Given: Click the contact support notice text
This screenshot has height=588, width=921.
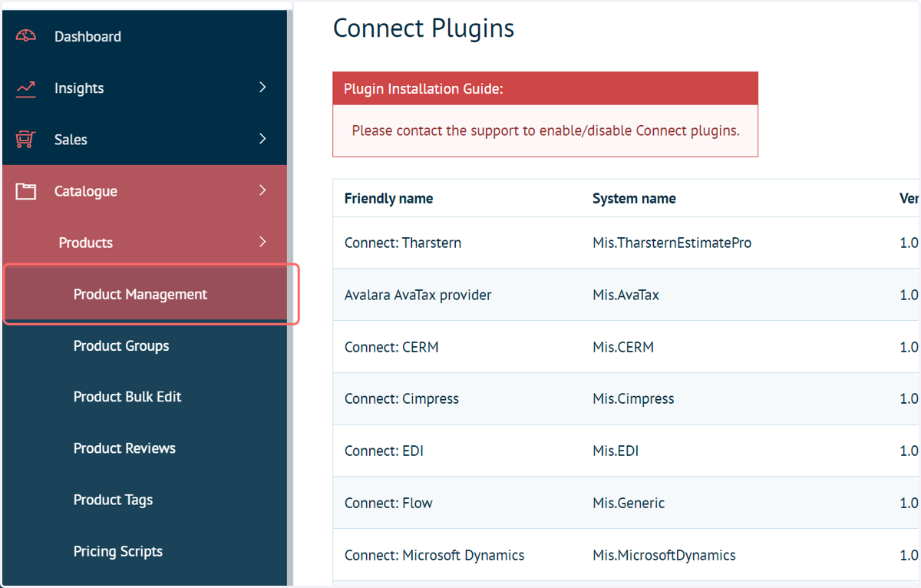Looking at the screenshot, I should click(x=546, y=130).
